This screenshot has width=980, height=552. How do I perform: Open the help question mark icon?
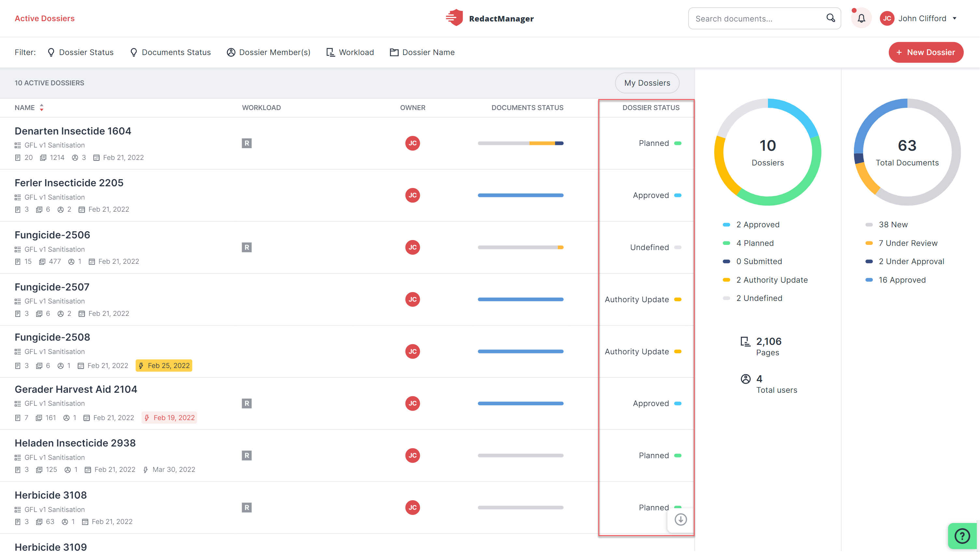pyautogui.click(x=962, y=536)
